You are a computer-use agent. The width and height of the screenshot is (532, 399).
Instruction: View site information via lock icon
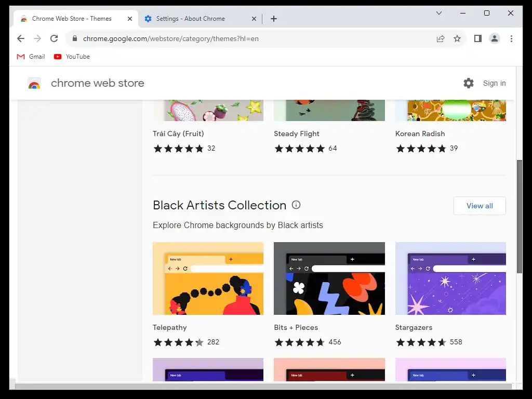click(x=75, y=38)
